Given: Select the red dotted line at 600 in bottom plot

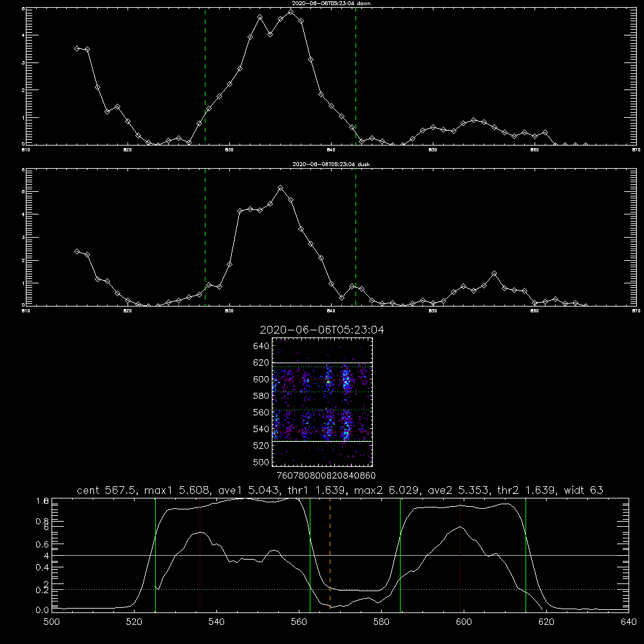Looking at the screenshot, I should [x=460, y=555].
